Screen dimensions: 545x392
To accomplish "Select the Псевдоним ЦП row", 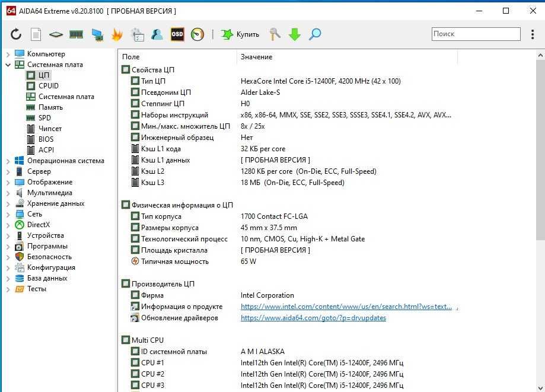I will pyautogui.click(x=206, y=93).
